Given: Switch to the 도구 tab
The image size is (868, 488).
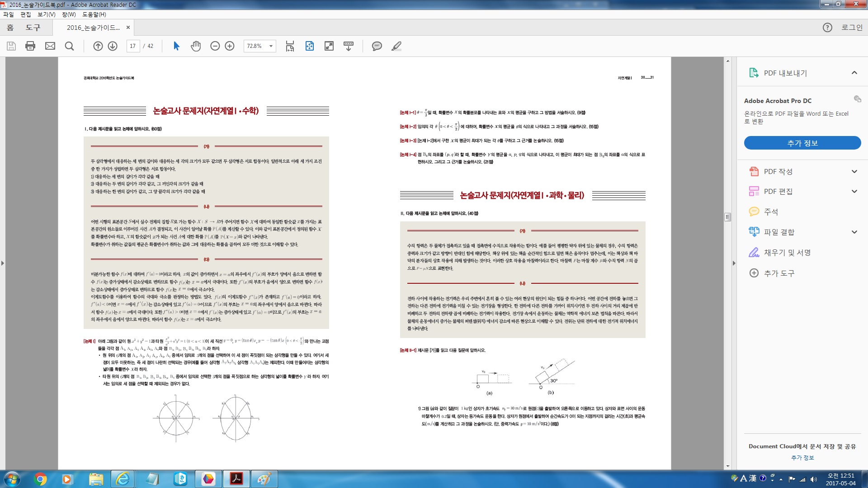Looking at the screenshot, I should point(33,28).
